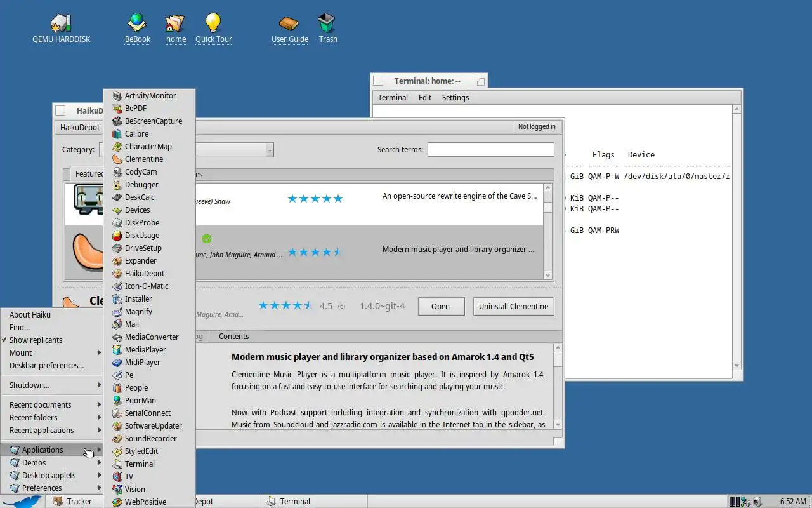Open the User Guide desktop icon
This screenshot has height=508, width=812.
[x=289, y=29]
